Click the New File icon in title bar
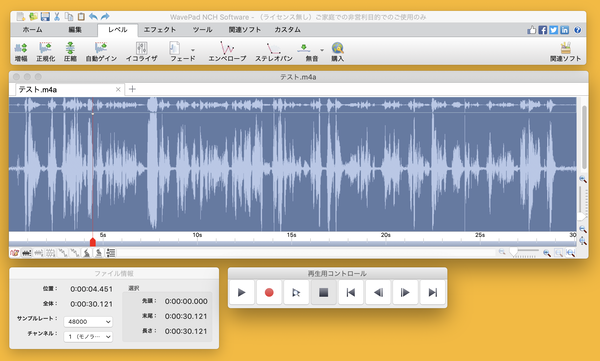The image size is (600, 361). pos(21,16)
